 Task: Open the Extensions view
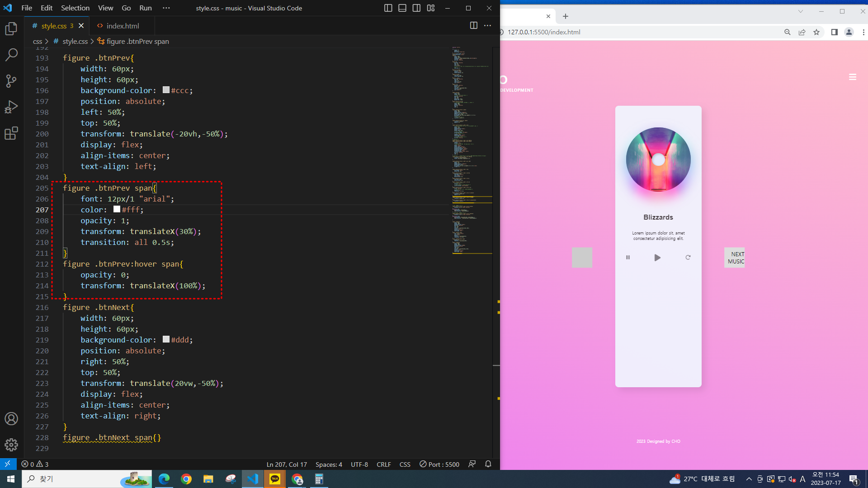coord(11,133)
